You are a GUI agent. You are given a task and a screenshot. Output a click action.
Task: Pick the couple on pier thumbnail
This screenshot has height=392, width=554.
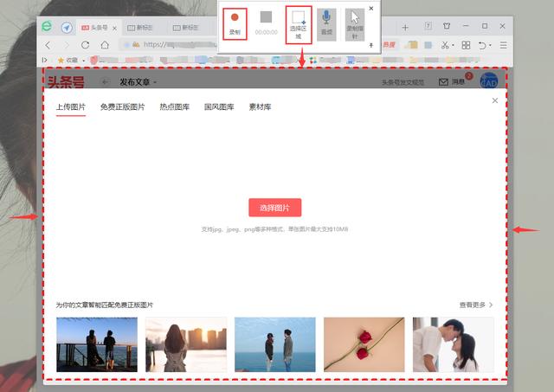[x=97, y=344]
